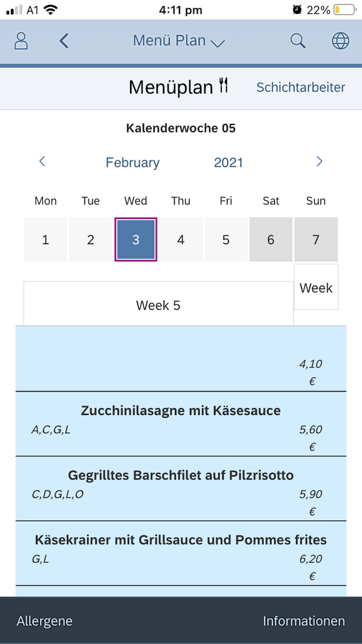
Task: Go to next month arrow
Action: 319,162
